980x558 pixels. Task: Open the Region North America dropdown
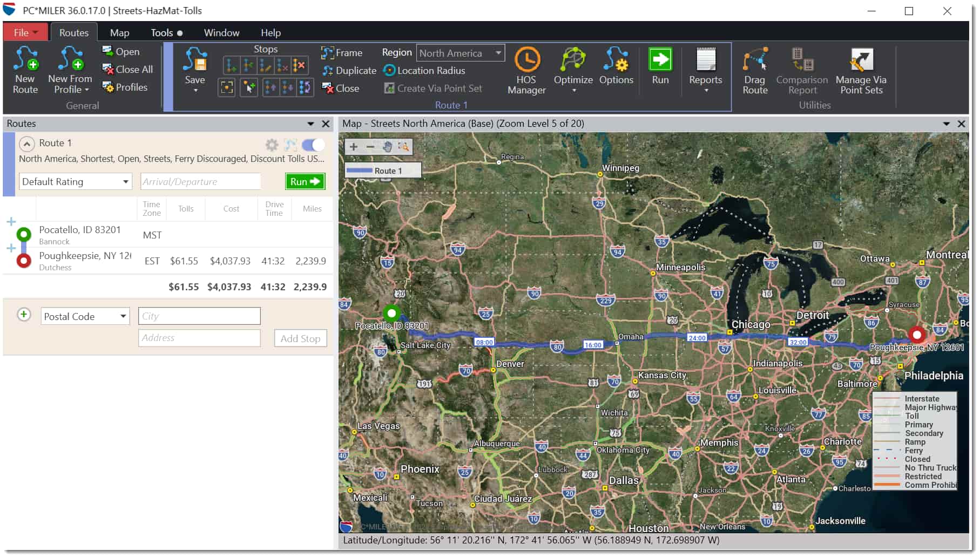pos(462,53)
